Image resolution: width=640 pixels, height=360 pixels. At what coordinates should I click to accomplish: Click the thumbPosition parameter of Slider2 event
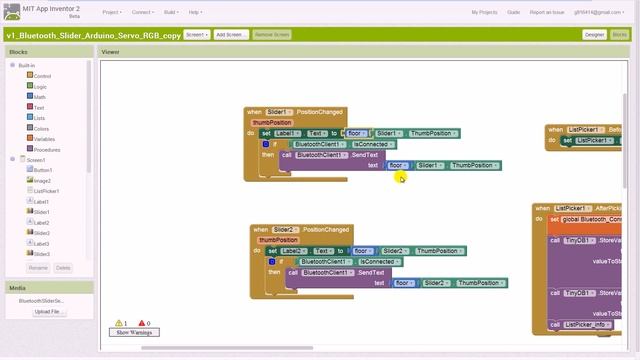(278, 240)
